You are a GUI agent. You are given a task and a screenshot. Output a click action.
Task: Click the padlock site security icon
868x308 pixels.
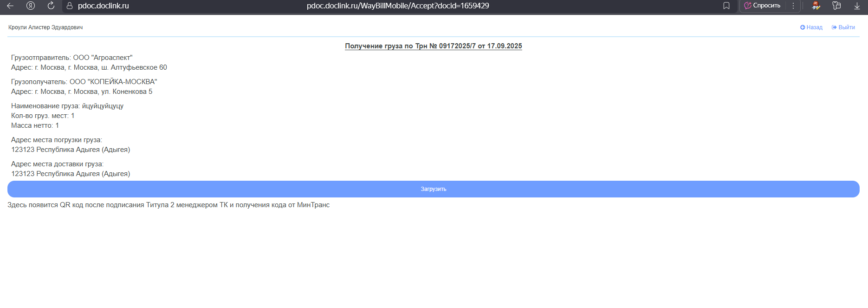70,6
